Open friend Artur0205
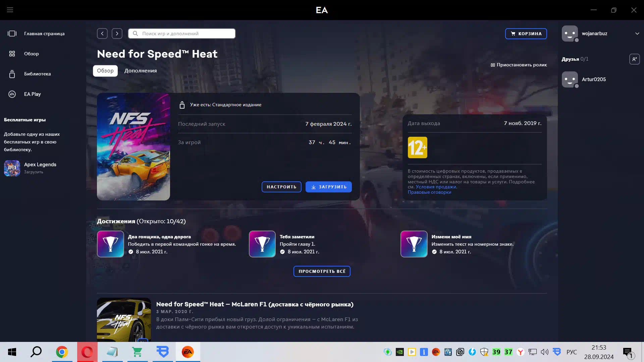This screenshot has height=362, width=644. (594, 79)
